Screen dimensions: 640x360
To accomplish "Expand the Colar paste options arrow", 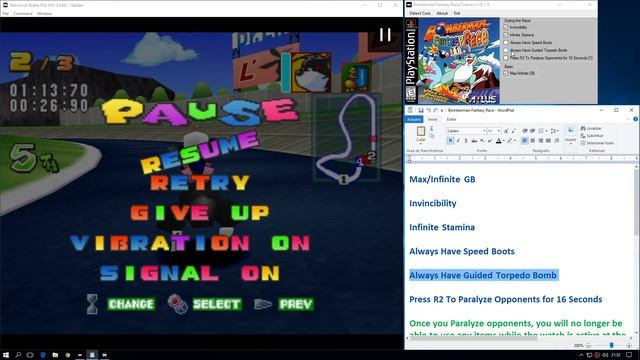I will point(420,144).
